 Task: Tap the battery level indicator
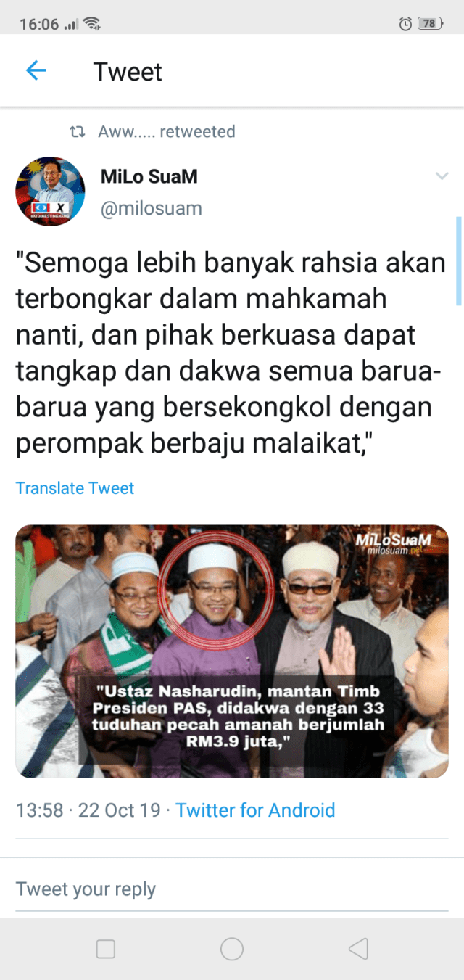click(x=431, y=24)
